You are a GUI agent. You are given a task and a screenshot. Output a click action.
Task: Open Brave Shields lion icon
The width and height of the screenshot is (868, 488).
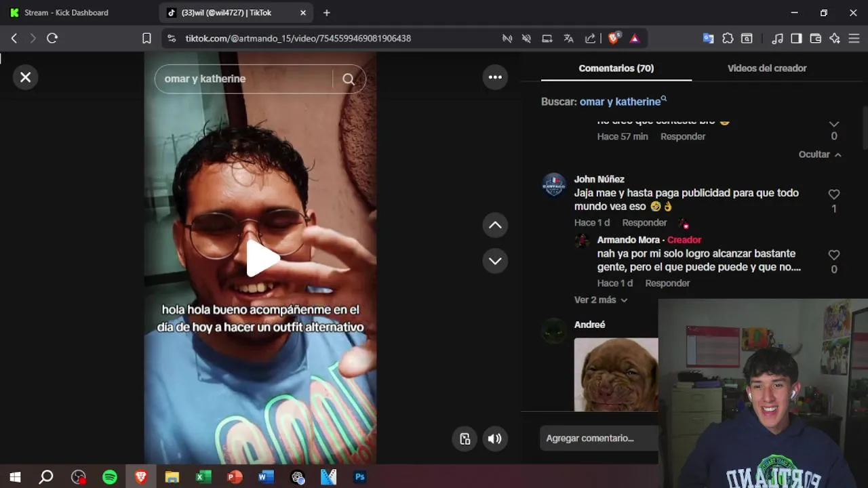coord(614,39)
